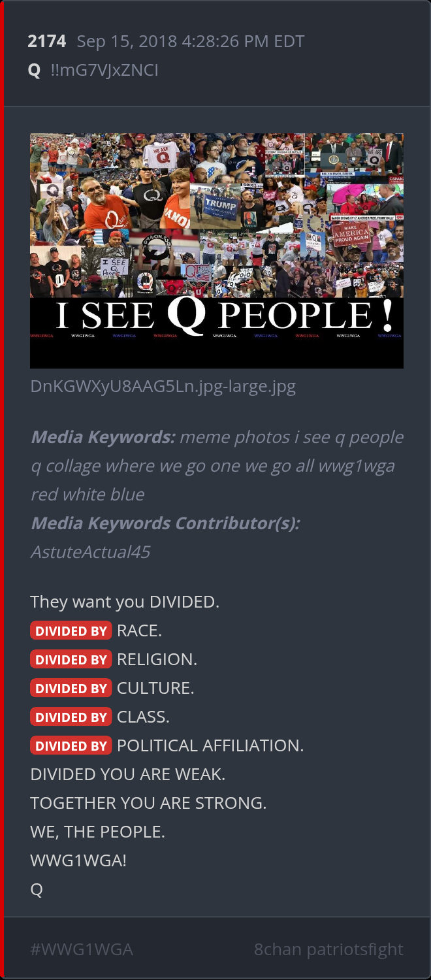Screen dimensions: 431x980
Task: Click the Media Keywords Contributor(s) label
Action: [165, 523]
